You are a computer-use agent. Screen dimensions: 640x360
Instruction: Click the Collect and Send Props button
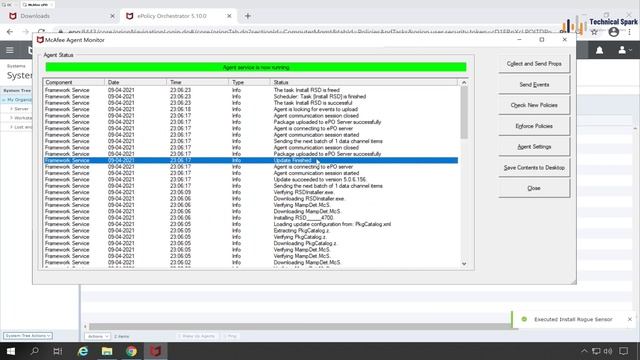pyautogui.click(x=534, y=64)
